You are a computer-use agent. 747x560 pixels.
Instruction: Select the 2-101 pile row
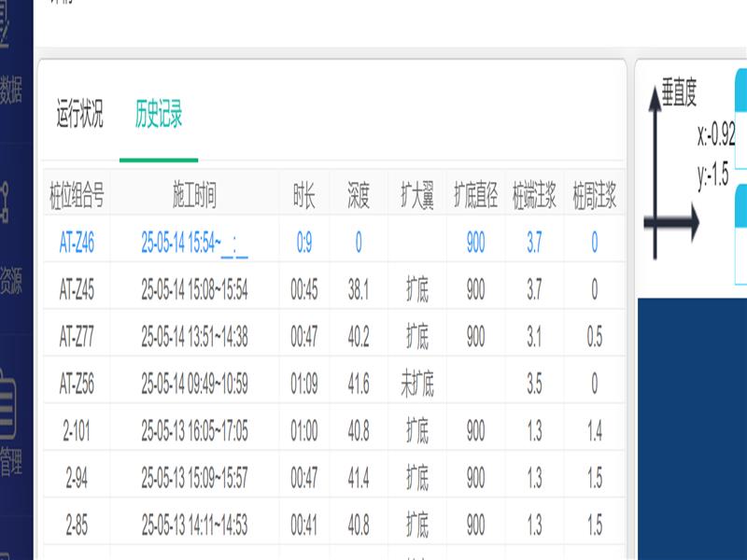click(77, 431)
